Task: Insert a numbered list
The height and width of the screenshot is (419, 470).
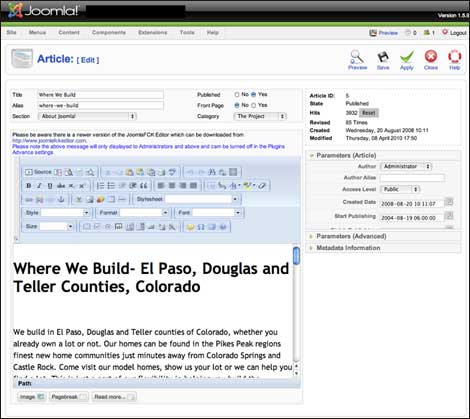Action: pos(100,186)
